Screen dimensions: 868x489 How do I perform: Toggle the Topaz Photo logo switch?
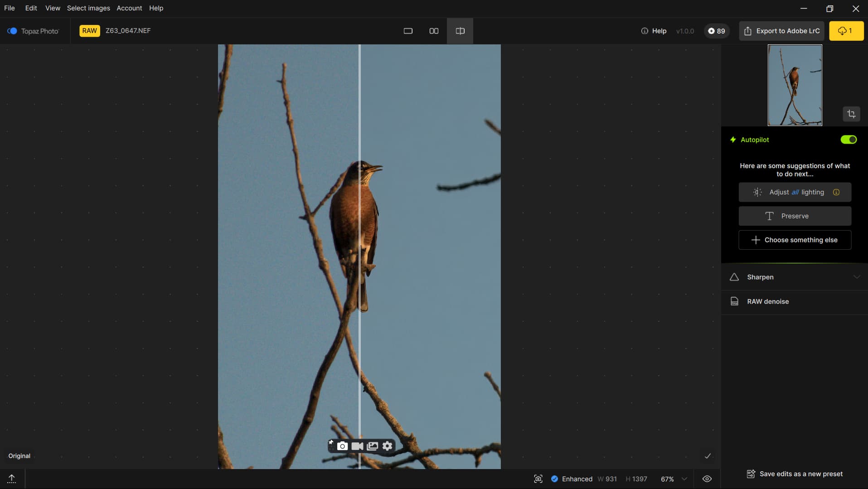point(12,31)
